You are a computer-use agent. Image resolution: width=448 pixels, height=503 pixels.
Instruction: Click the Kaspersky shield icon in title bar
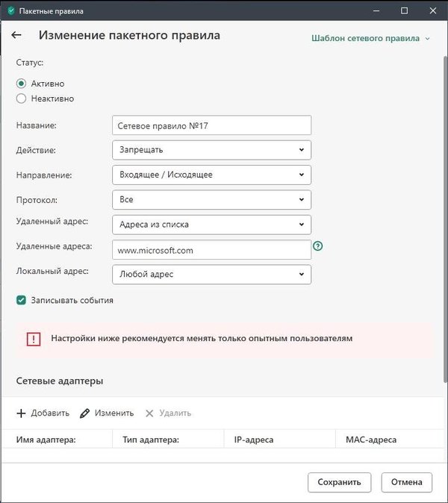(x=10, y=11)
